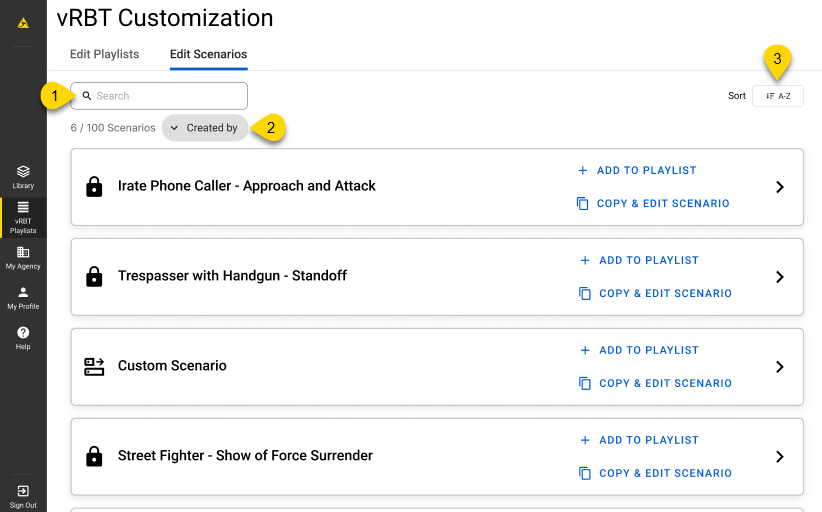The height and width of the screenshot is (512, 822).
Task: Open Custom Scenario details chevron
Action: click(780, 367)
